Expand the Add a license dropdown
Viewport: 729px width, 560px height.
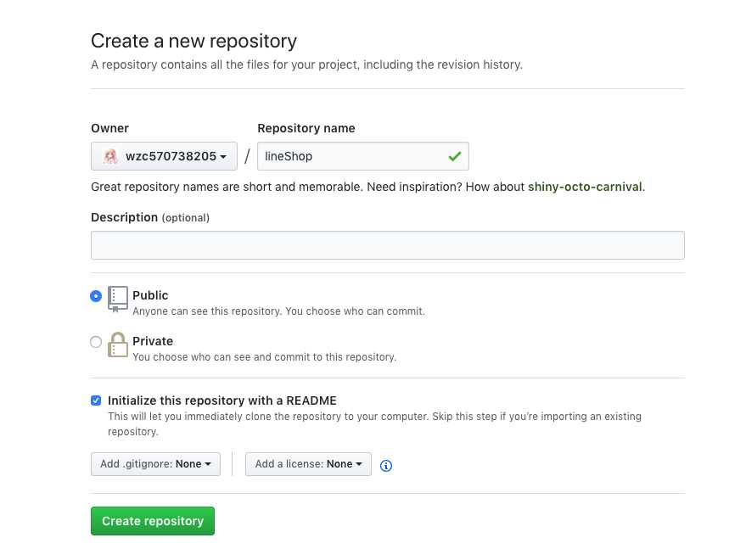coord(308,464)
